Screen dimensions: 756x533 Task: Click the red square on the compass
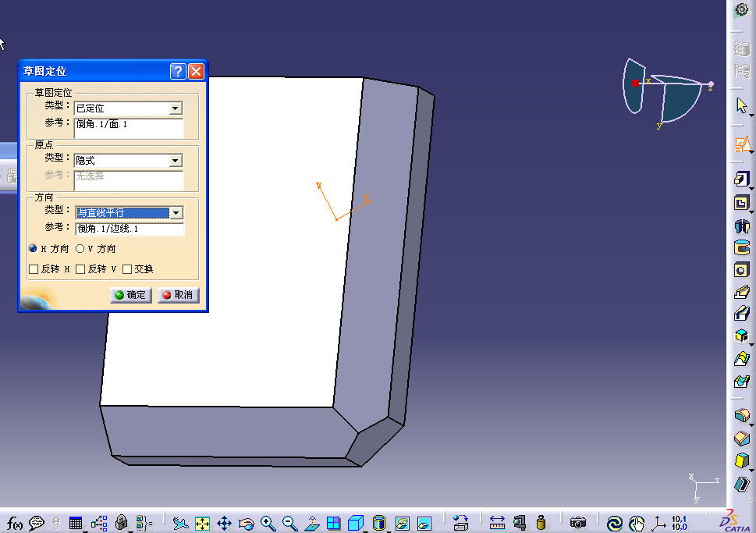pos(636,83)
